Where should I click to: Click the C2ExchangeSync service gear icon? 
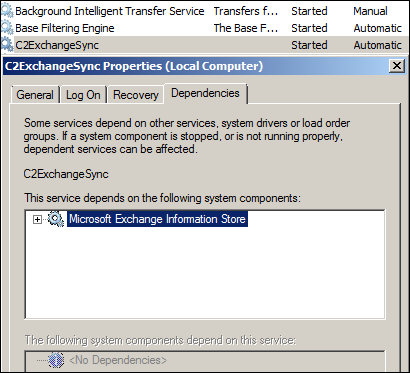(x=7, y=45)
